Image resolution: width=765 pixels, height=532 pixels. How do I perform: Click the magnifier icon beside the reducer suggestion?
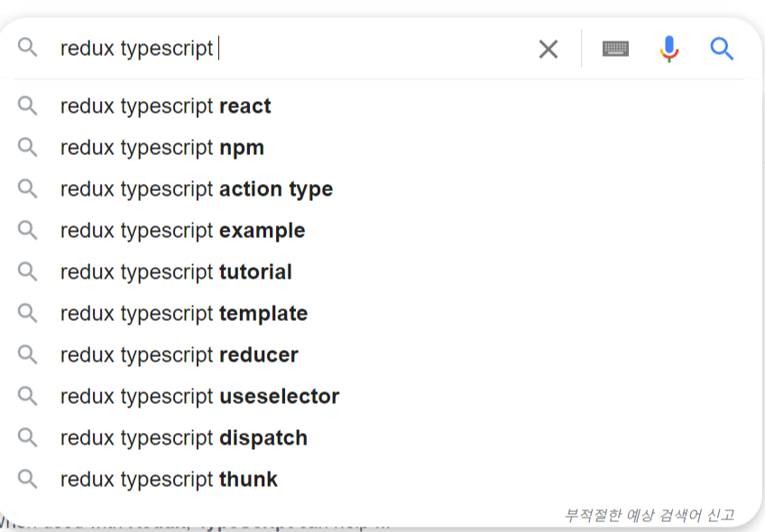pyautogui.click(x=27, y=354)
